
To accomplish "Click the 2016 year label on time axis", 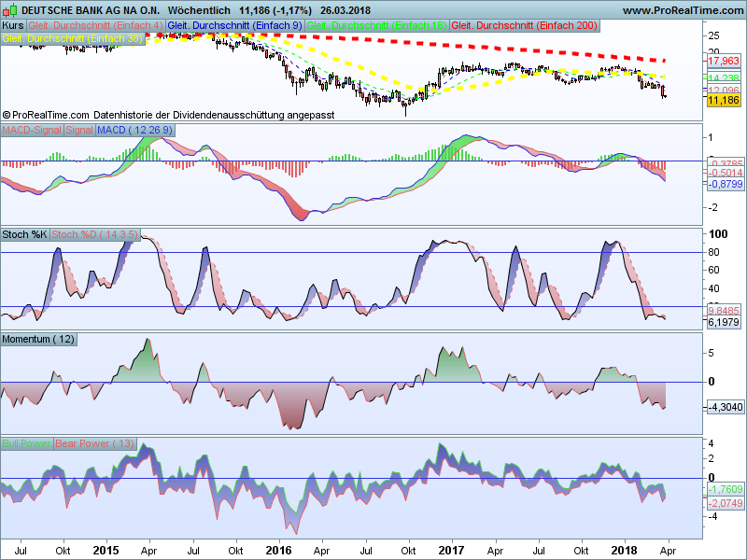I will point(278,551).
